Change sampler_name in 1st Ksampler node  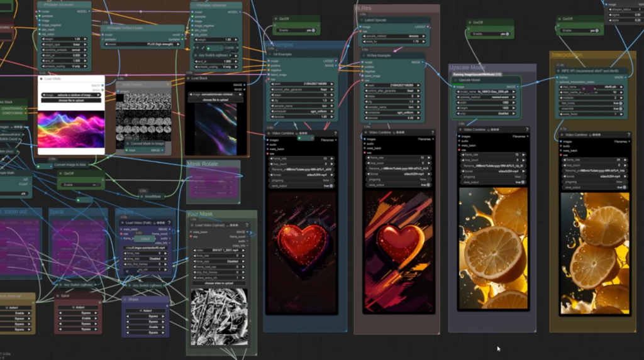pyautogui.click(x=302, y=106)
